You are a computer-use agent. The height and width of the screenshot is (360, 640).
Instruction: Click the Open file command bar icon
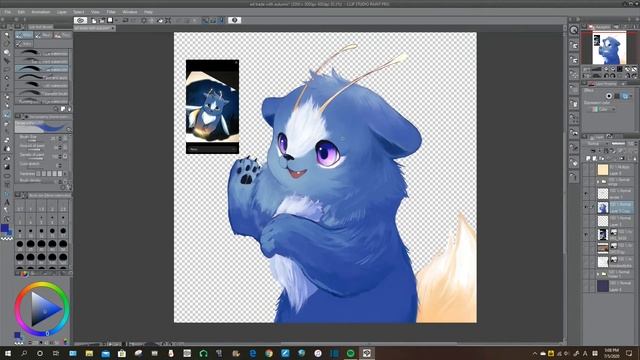102,20
